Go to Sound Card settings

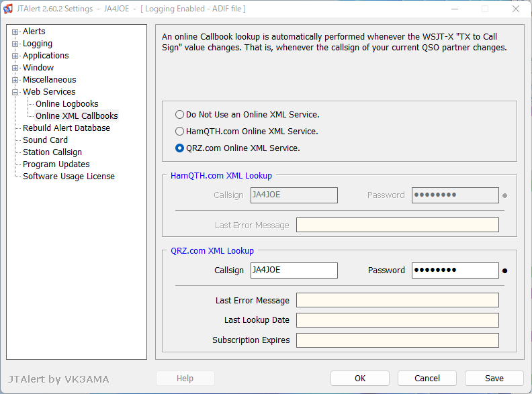[x=45, y=140]
